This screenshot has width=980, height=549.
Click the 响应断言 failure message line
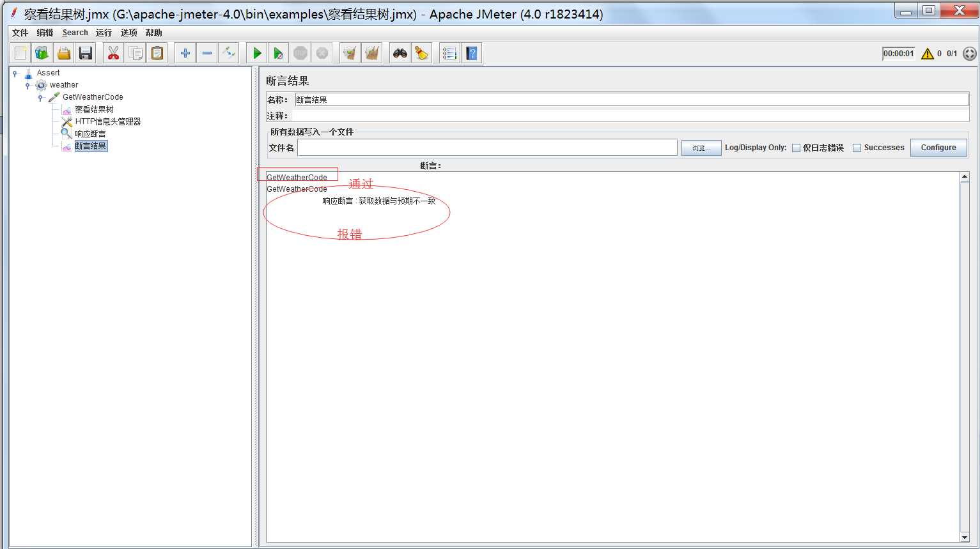pos(379,201)
